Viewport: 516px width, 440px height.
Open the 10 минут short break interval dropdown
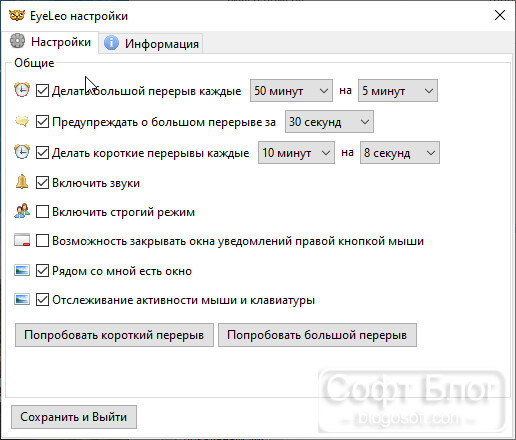pyautogui.click(x=296, y=153)
